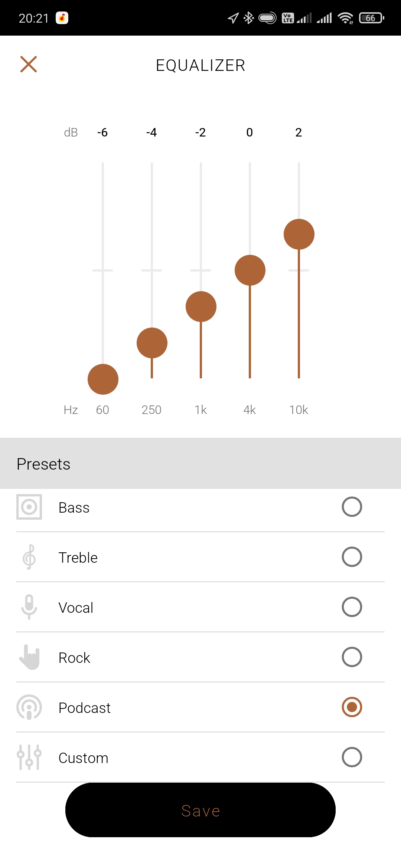This screenshot has height=868, width=401.
Task: Select the Custom preset radio button
Action: tap(352, 757)
